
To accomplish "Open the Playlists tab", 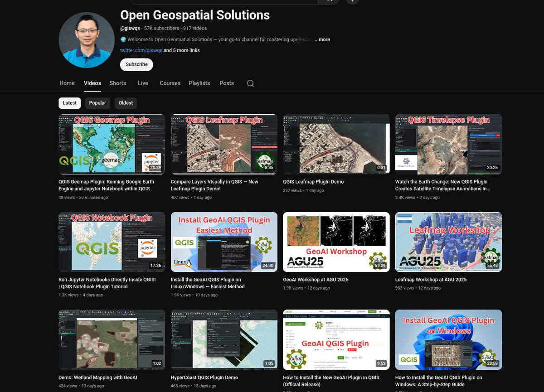I will click(x=199, y=83).
